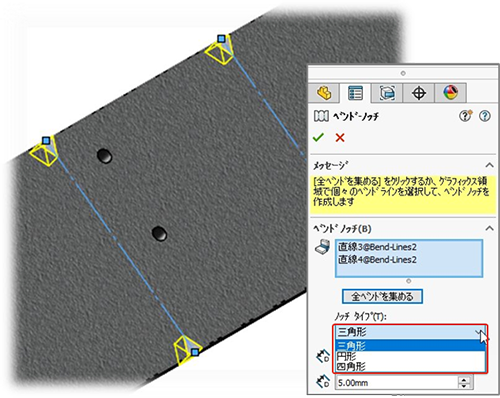
Task: Click the green checkmark to confirm
Action: [x=318, y=137]
